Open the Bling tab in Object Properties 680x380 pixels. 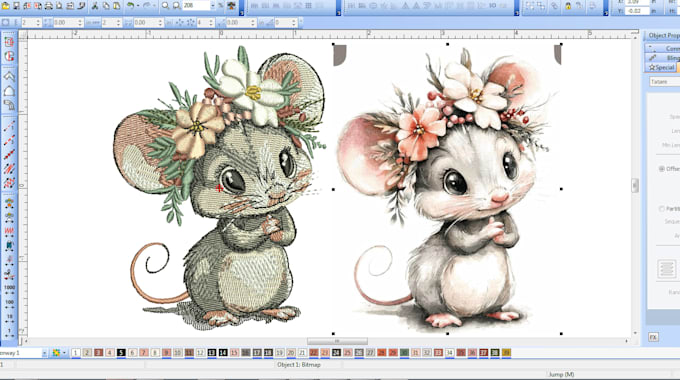[663, 58]
